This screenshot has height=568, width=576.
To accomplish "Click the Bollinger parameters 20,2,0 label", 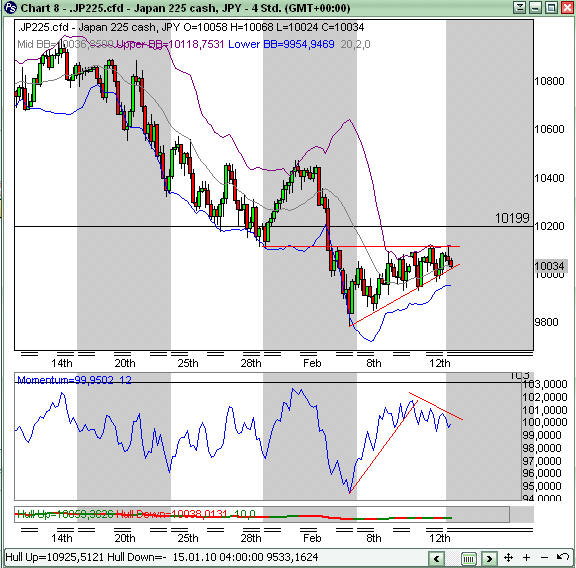I will point(355,44).
